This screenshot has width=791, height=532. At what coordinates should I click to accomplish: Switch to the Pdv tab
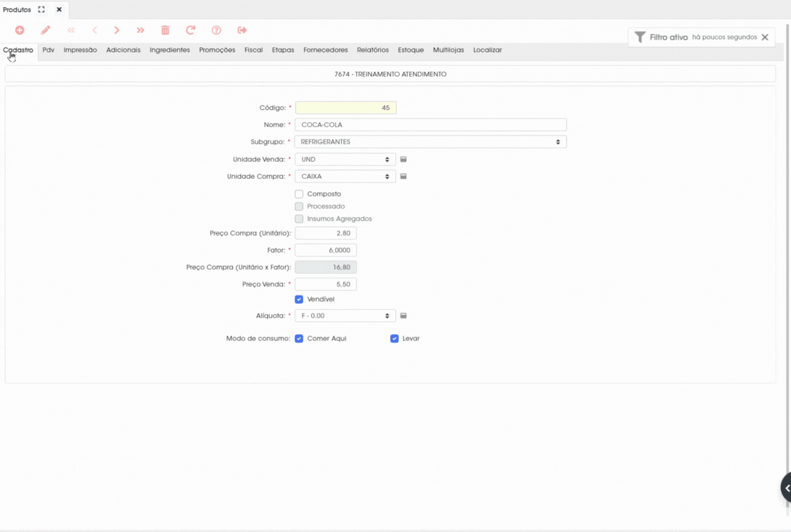pyautogui.click(x=48, y=50)
